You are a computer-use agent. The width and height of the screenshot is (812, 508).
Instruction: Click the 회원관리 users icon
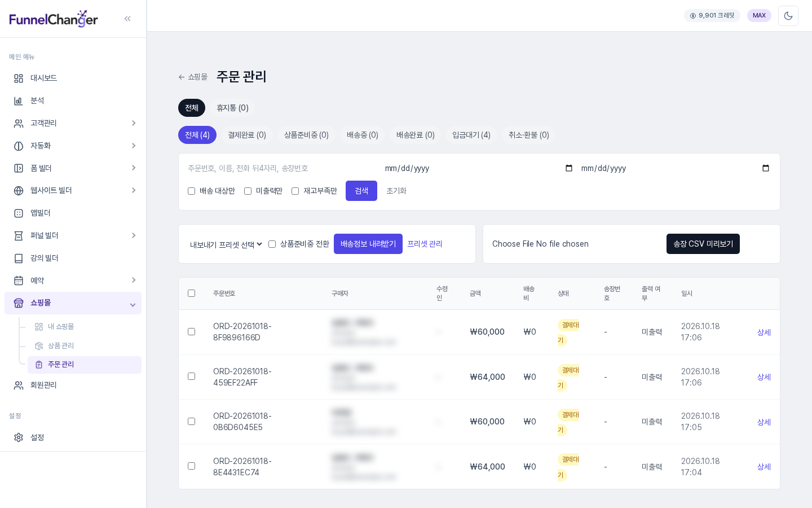tap(19, 386)
